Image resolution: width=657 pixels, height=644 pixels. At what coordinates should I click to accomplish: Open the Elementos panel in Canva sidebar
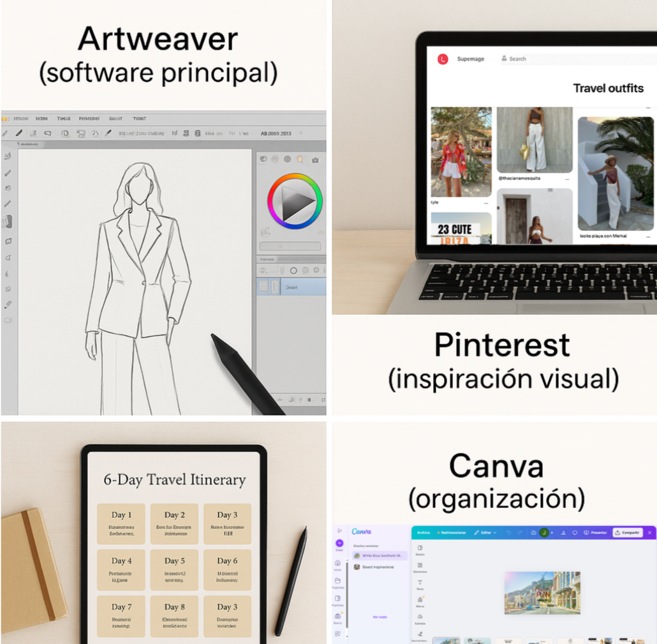tap(420, 565)
